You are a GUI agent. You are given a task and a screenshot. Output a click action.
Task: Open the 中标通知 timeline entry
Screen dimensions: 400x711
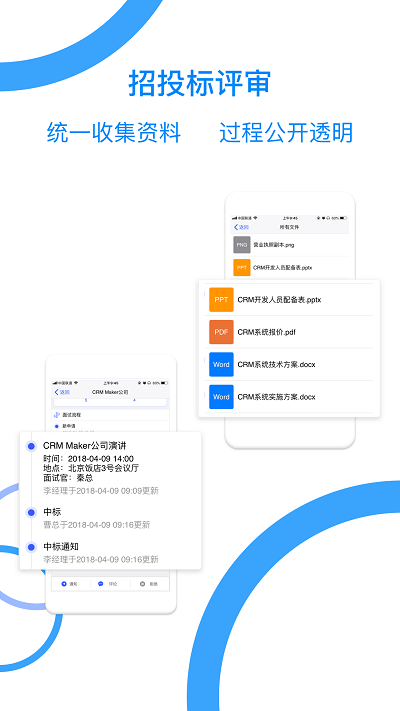point(61,546)
